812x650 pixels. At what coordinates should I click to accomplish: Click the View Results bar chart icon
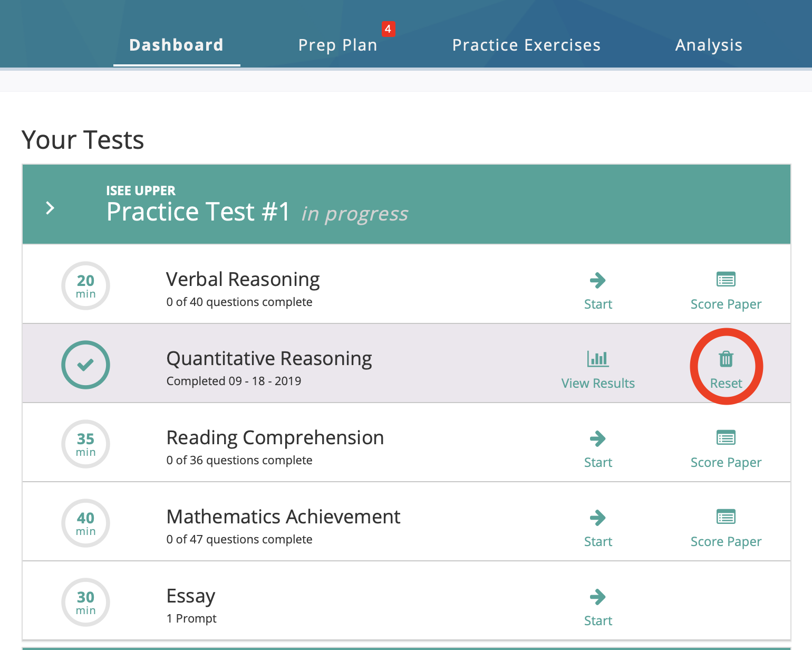597,359
